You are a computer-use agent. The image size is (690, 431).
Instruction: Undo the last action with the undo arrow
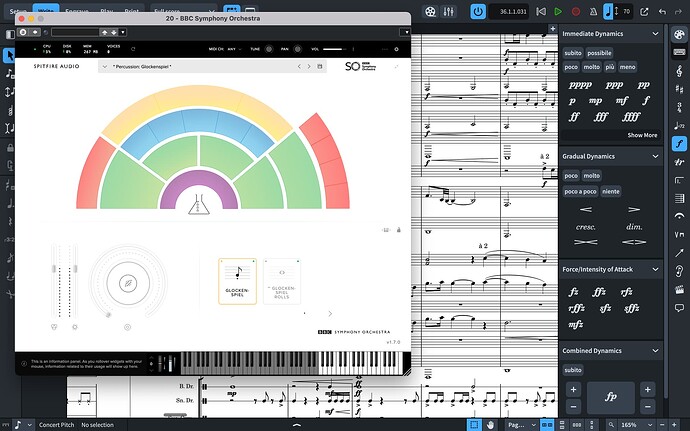662,12
